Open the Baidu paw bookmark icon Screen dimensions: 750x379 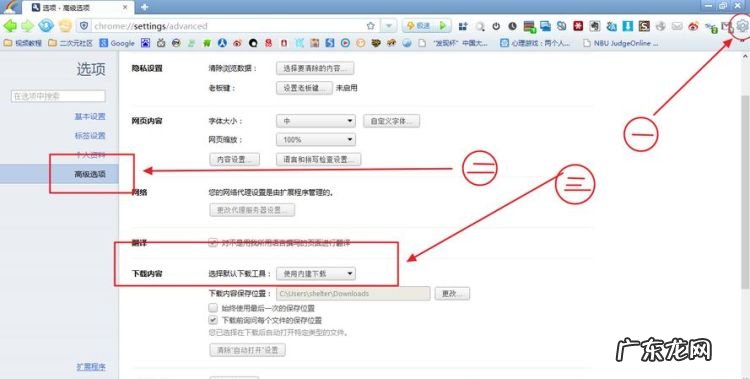(x=145, y=43)
